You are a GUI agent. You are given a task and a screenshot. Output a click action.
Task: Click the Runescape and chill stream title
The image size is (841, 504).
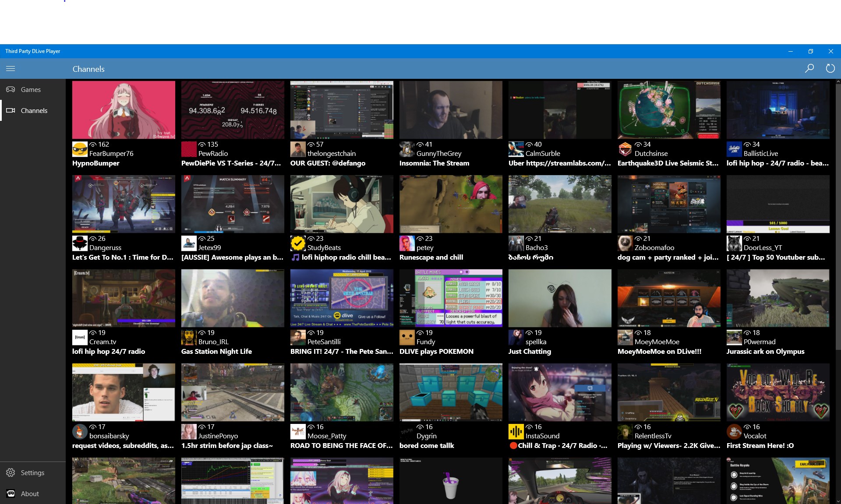click(x=431, y=257)
